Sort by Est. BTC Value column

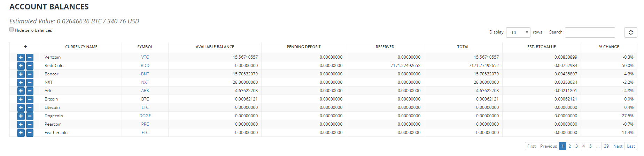point(542,47)
